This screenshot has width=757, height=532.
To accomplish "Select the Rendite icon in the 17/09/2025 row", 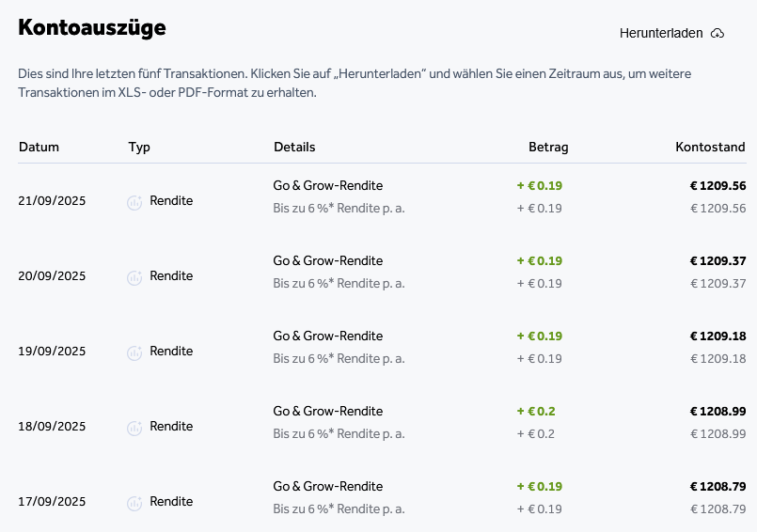I will (134, 503).
